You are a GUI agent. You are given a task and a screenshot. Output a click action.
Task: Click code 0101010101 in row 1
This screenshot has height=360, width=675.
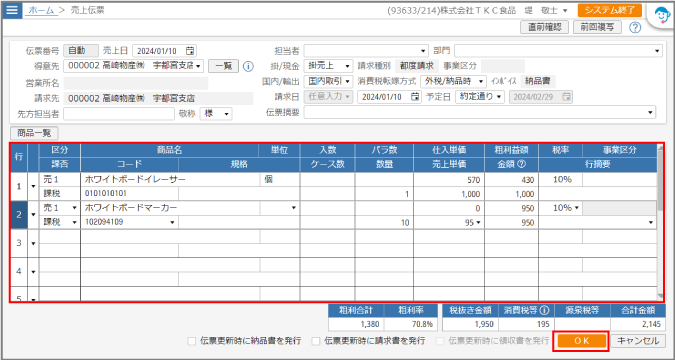pos(106,194)
